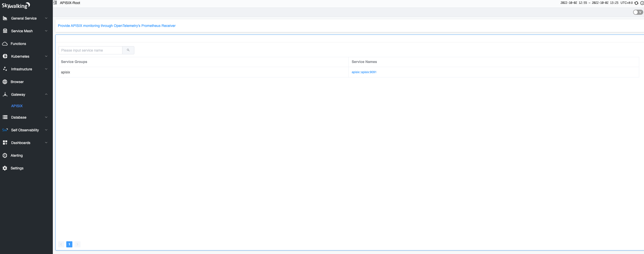Open the Settings menu item
The height and width of the screenshot is (254, 644).
(26, 168)
